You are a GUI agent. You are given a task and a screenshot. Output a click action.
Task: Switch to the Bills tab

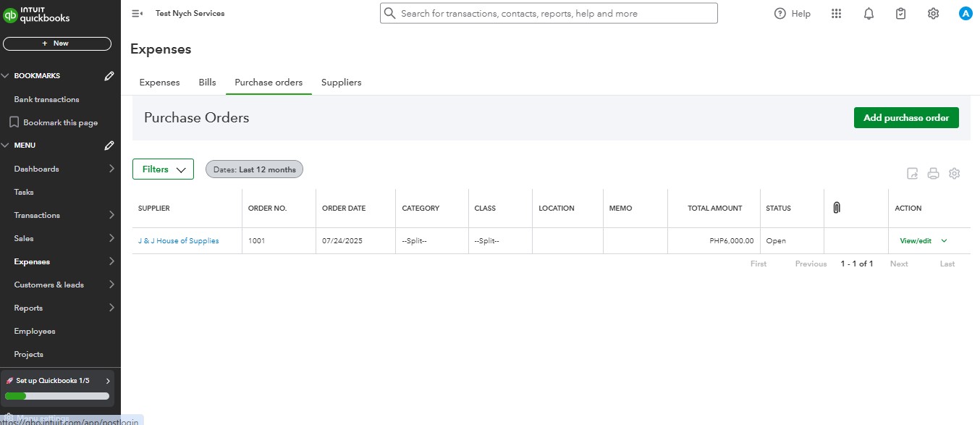tap(207, 83)
